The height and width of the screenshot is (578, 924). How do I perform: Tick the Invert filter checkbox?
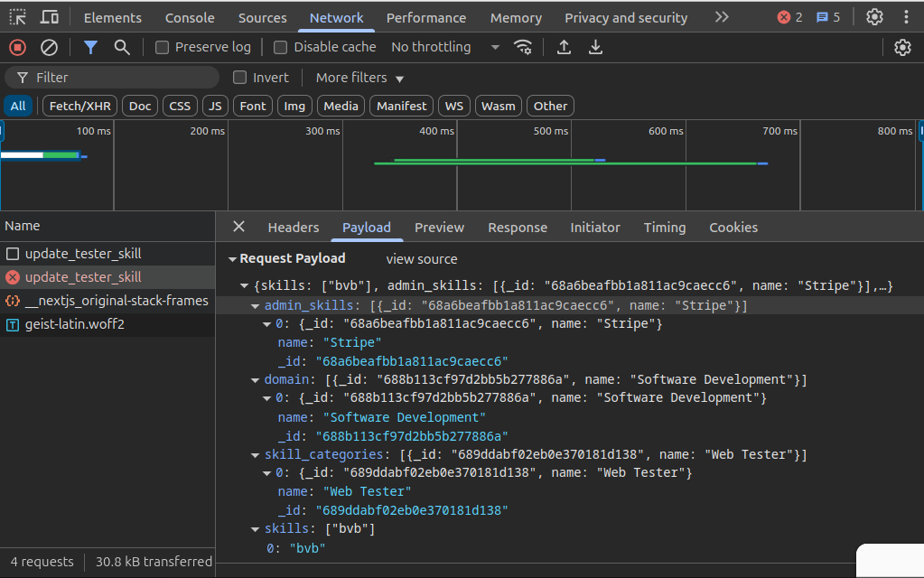(x=240, y=78)
